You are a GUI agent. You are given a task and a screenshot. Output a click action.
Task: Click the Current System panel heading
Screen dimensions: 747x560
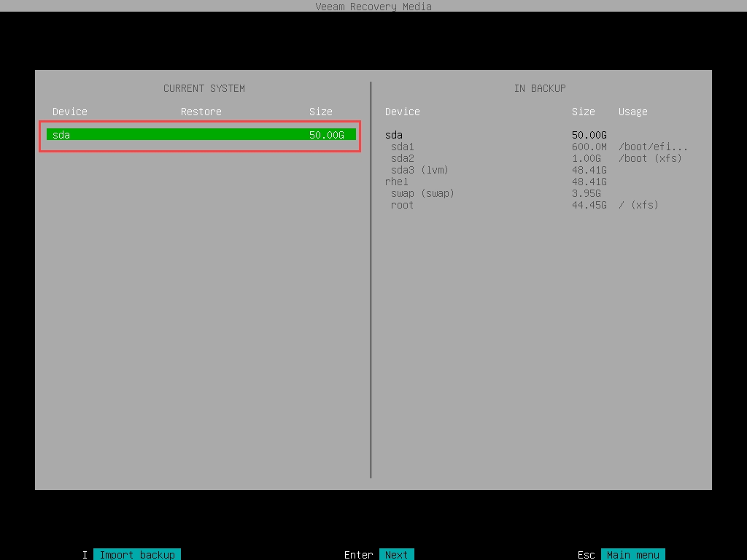[x=204, y=88]
